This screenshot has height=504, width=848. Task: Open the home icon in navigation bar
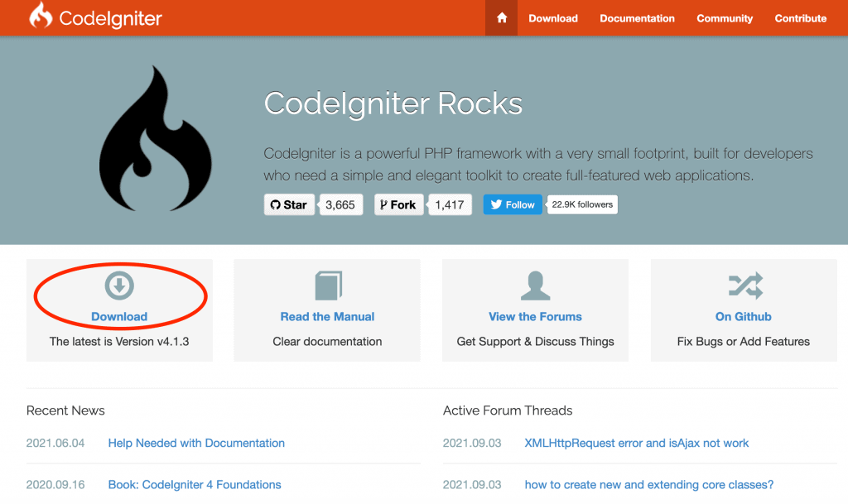501,18
